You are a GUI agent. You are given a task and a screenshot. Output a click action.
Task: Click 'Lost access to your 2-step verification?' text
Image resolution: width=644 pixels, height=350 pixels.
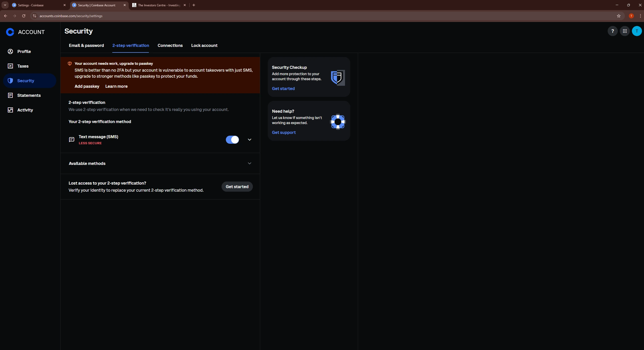coord(107,183)
